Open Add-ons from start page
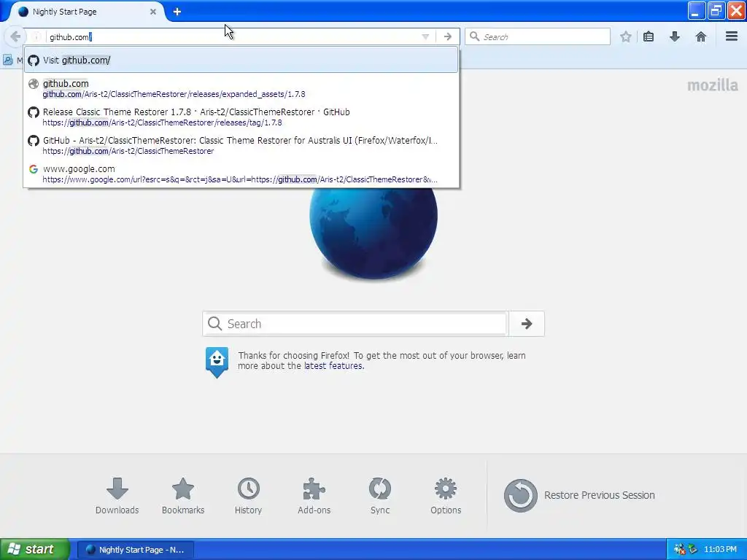Viewport: 747px width, 560px height. (314, 496)
